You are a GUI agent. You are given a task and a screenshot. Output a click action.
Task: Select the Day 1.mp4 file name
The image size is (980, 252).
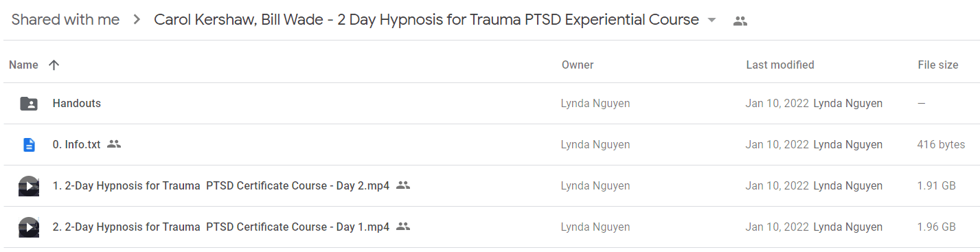point(221,227)
